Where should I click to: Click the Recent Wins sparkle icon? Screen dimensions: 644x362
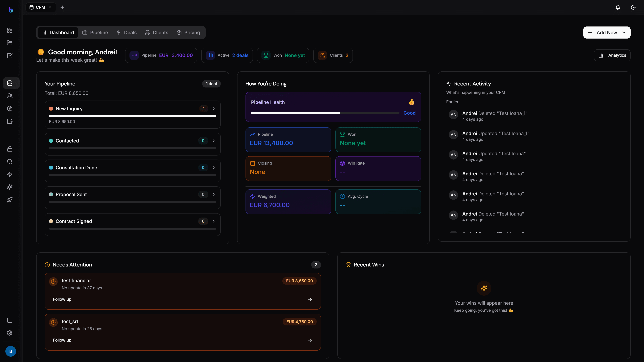484,288
